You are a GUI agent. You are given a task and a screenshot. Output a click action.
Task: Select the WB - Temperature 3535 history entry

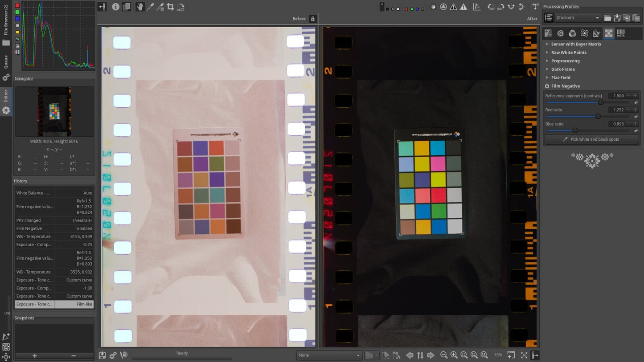point(54,272)
